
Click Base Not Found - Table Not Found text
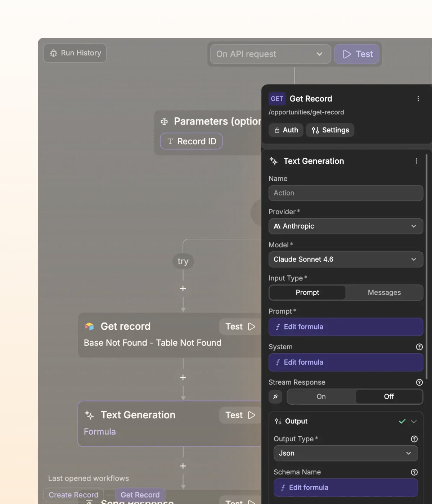click(x=153, y=343)
